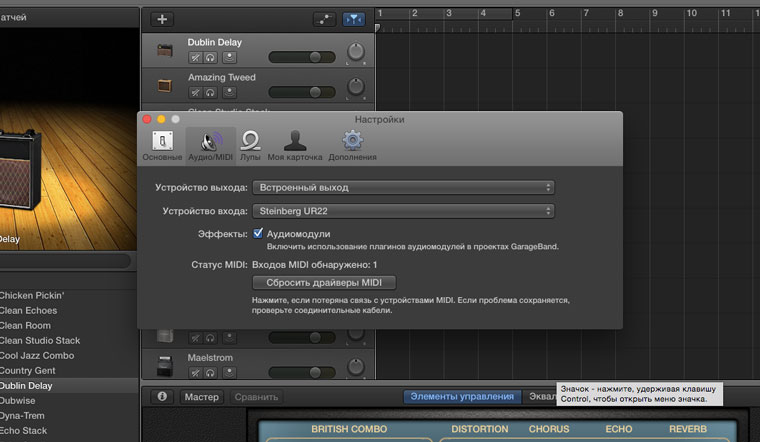Screen dimensions: 760x442
Task: Click the Мастер button
Action: click(x=202, y=397)
